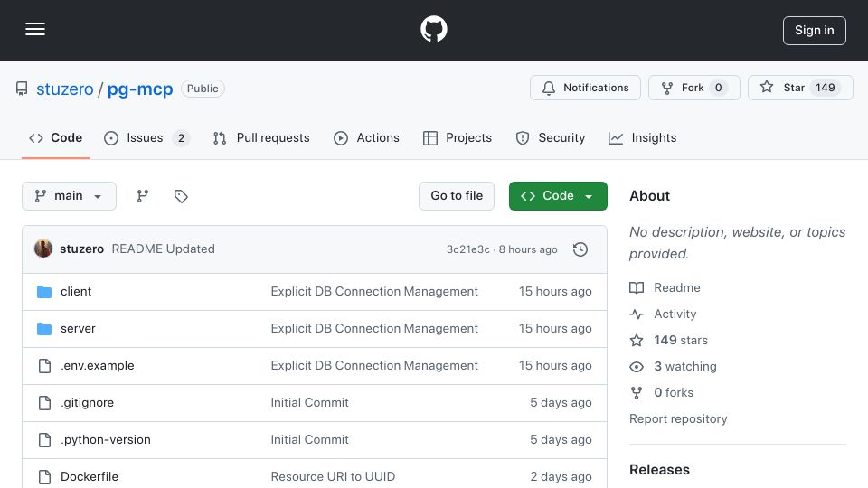Open the .python-version file

(106, 440)
